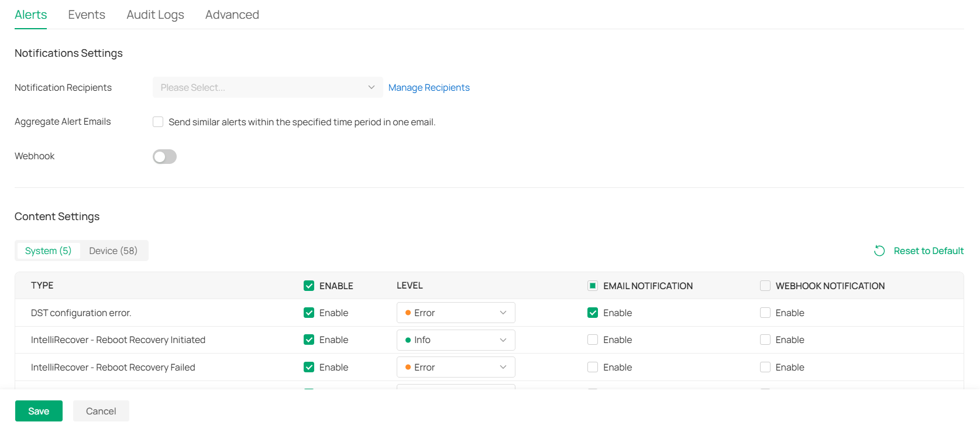
Task: Change level of Reboot Recovery Initiated from Info
Action: 455,340
